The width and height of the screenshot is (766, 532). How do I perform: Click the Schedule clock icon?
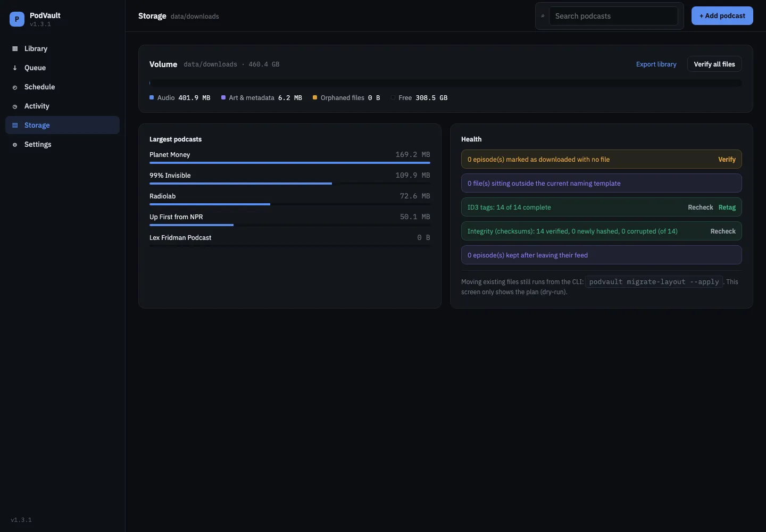(15, 87)
